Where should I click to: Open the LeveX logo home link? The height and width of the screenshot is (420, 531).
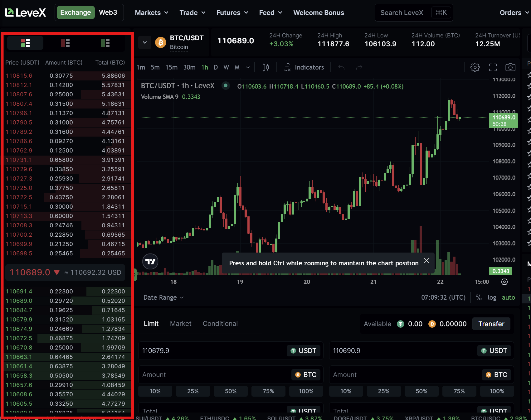pyautogui.click(x=26, y=13)
